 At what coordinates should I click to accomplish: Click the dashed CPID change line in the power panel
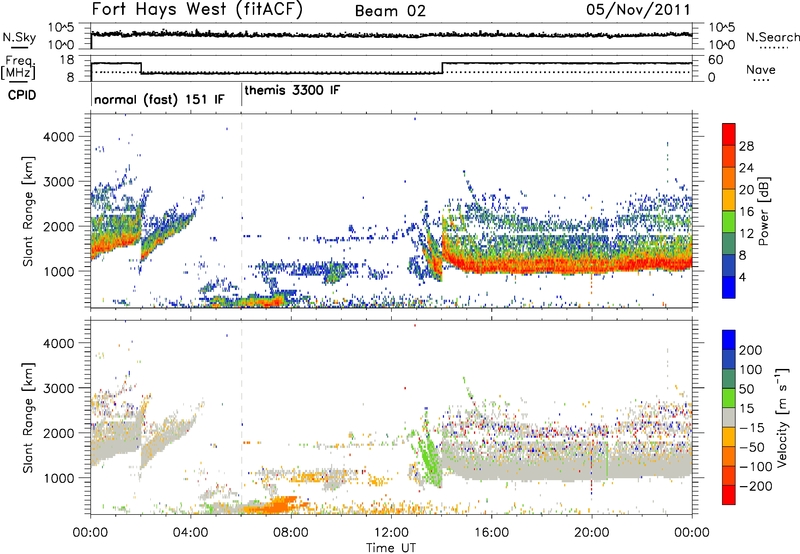241,210
